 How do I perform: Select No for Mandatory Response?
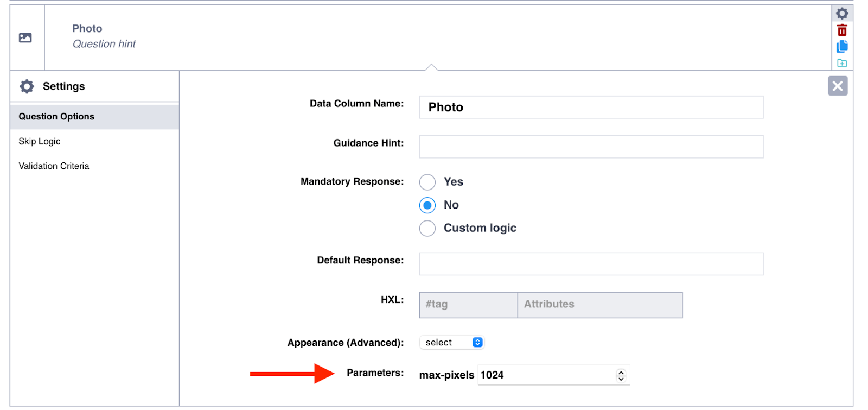[427, 205]
